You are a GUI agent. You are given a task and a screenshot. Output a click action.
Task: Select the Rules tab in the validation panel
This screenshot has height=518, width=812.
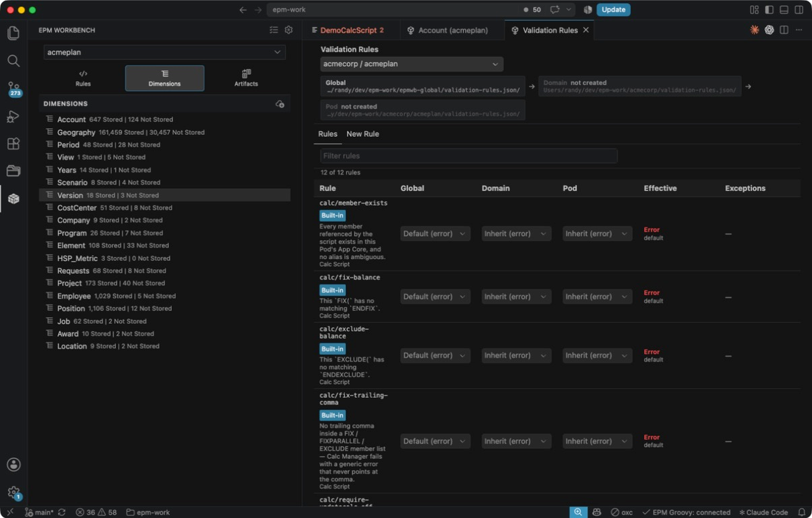tap(327, 134)
